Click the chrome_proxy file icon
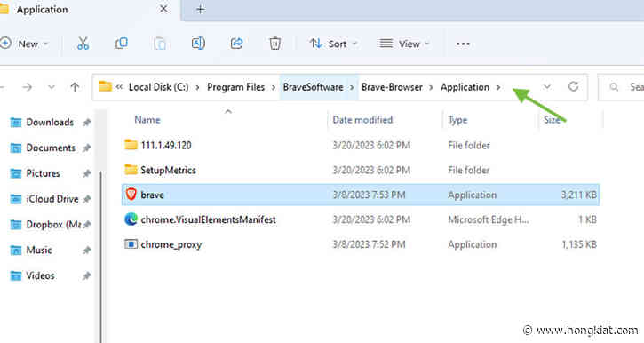Screen dimensions: 644x343 pyautogui.click(x=131, y=244)
